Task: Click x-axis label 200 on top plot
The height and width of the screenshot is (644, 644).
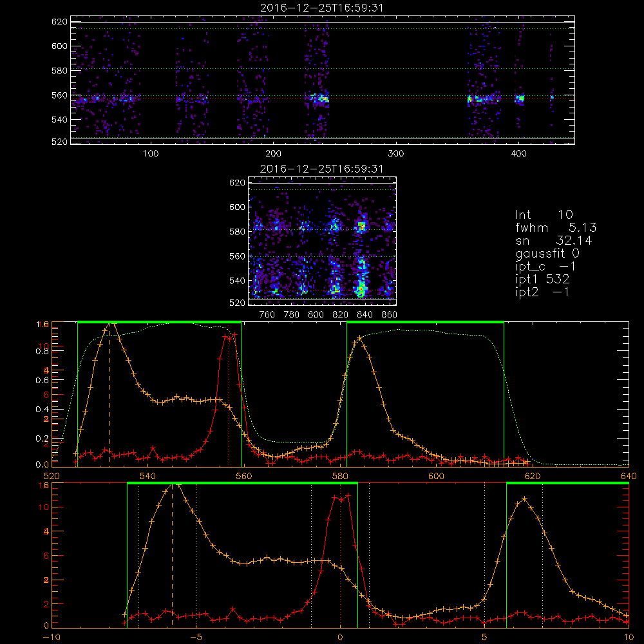Action: point(273,154)
